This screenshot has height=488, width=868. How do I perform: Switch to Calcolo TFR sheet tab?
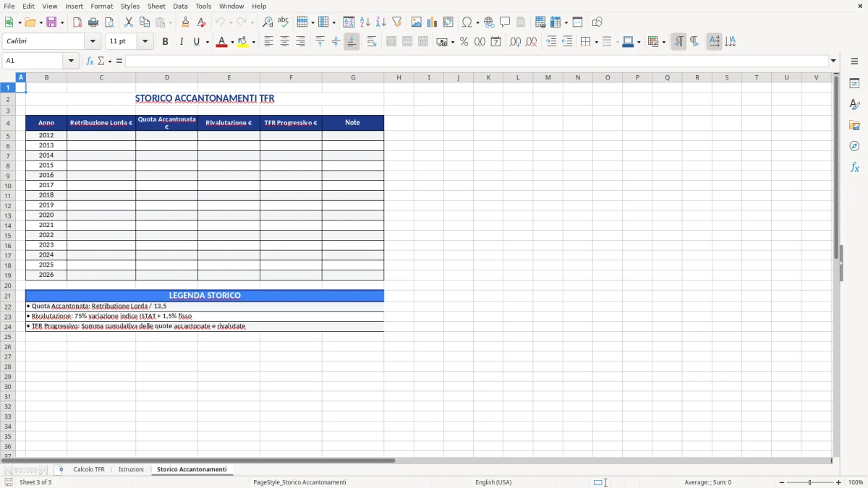(89, 469)
